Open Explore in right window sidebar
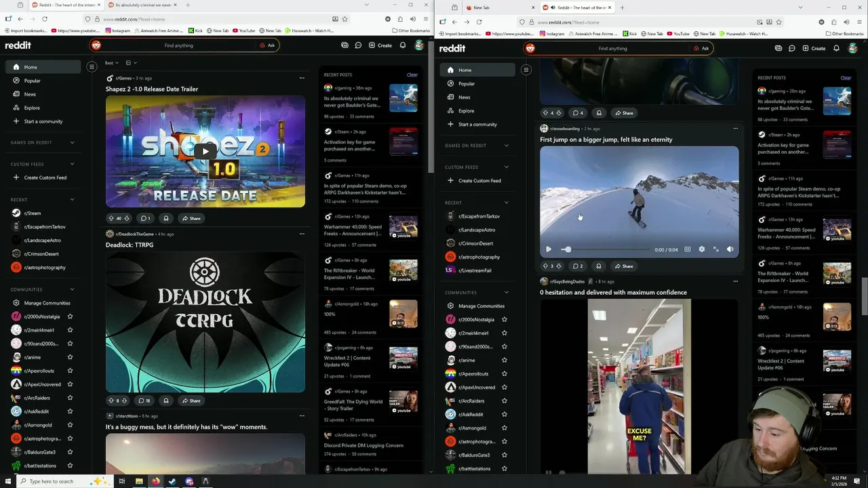Viewport: 868px width, 488px height. pos(466,110)
